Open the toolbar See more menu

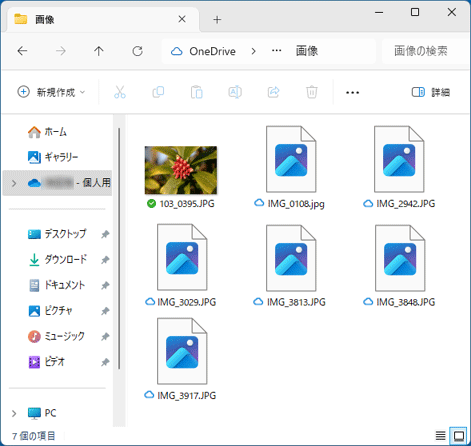pos(352,92)
